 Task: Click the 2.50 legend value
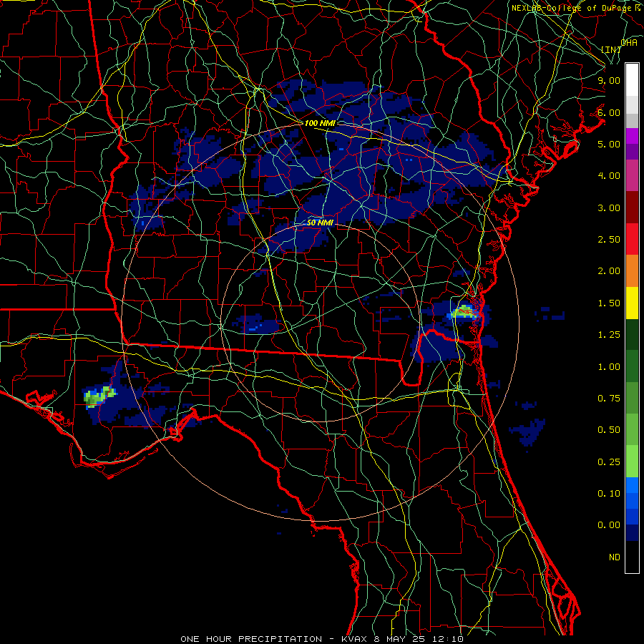609,240
